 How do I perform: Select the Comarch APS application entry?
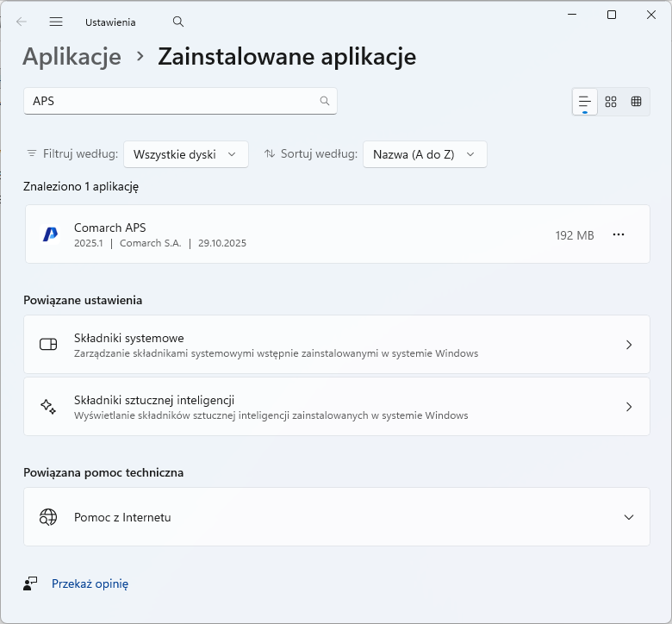337,234
